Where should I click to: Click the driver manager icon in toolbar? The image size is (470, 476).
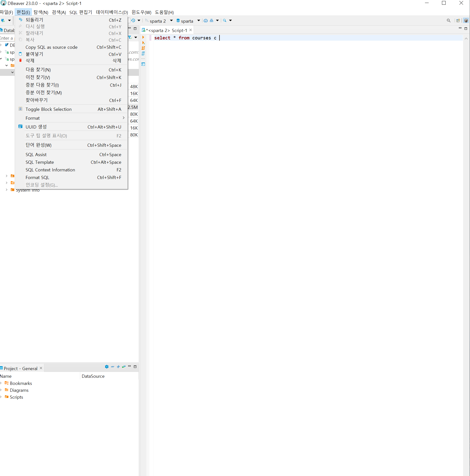tap(211, 20)
